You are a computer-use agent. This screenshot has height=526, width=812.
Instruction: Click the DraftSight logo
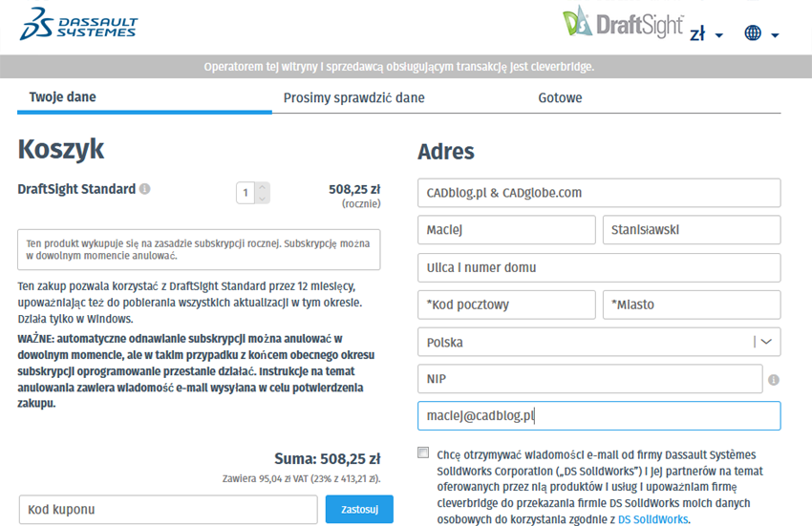(x=623, y=23)
